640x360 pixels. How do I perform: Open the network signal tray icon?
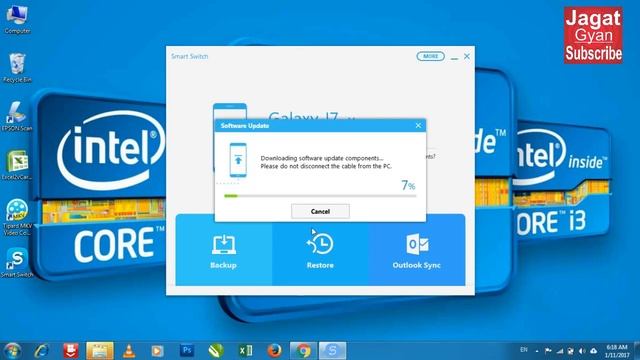(x=560, y=351)
